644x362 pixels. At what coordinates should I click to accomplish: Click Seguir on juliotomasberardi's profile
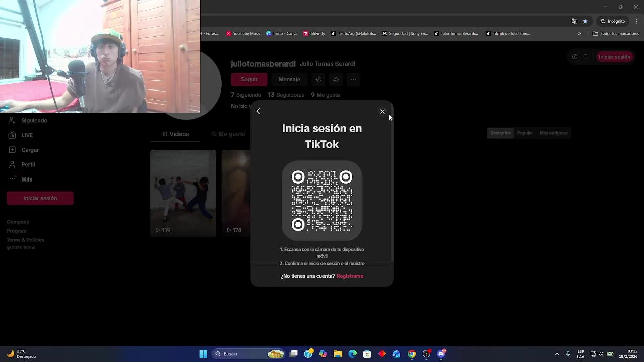[249, 79]
